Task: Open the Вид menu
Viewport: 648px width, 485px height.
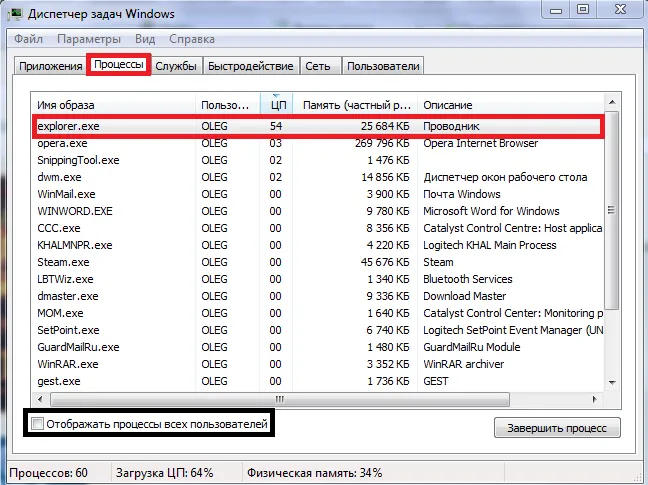Action: coord(145,39)
